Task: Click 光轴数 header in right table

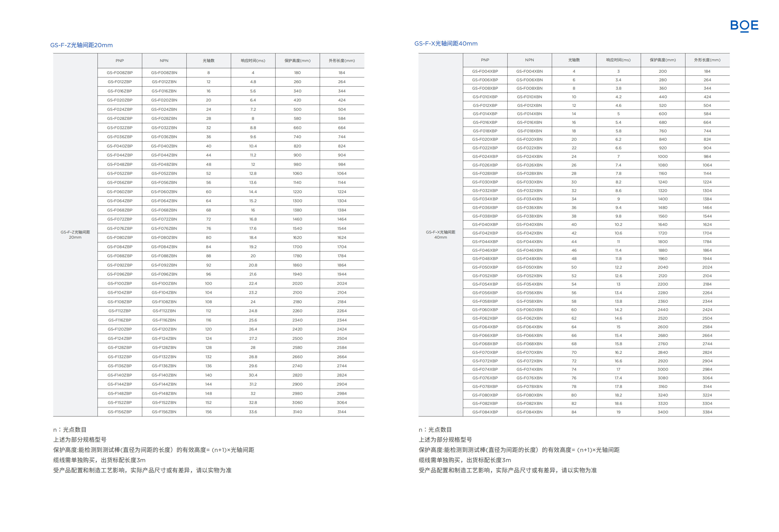Action: click(574, 60)
